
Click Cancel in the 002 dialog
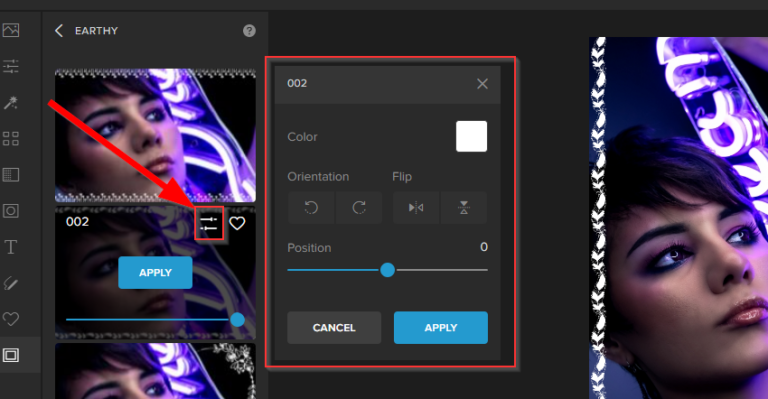click(x=334, y=328)
